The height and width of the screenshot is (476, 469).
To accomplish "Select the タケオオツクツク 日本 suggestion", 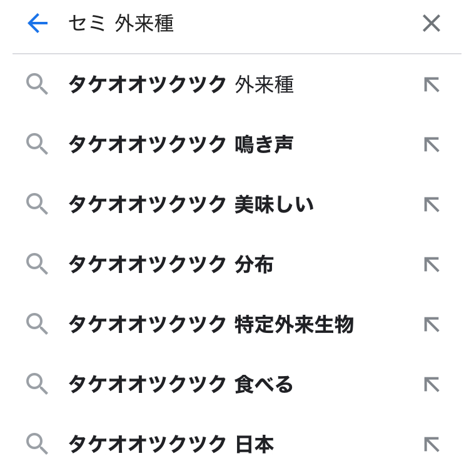I will pyautogui.click(x=170, y=444).
